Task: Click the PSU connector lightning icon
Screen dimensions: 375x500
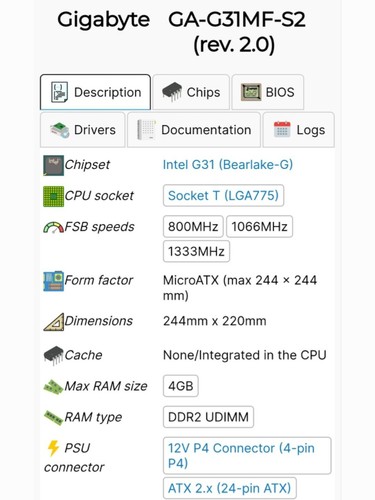Action: click(53, 448)
